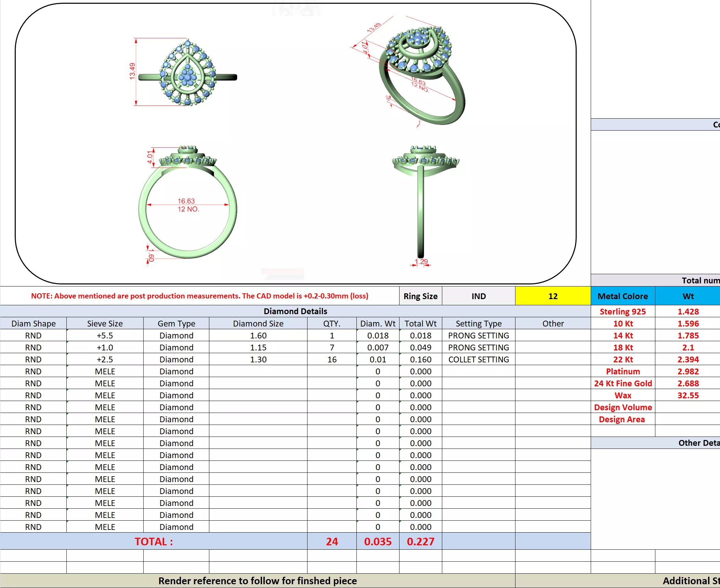Select the Platinum weight value 2.982

(688, 371)
